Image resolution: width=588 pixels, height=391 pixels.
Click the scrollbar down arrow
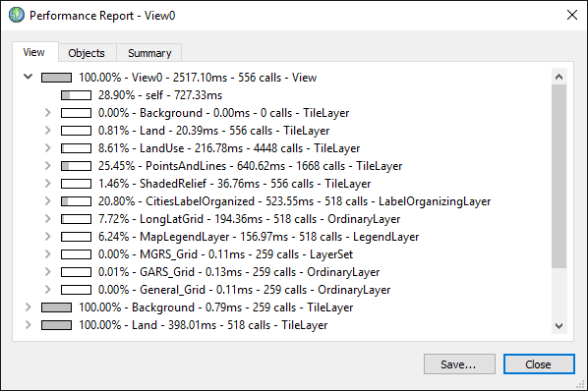pyautogui.click(x=559, y=326)
